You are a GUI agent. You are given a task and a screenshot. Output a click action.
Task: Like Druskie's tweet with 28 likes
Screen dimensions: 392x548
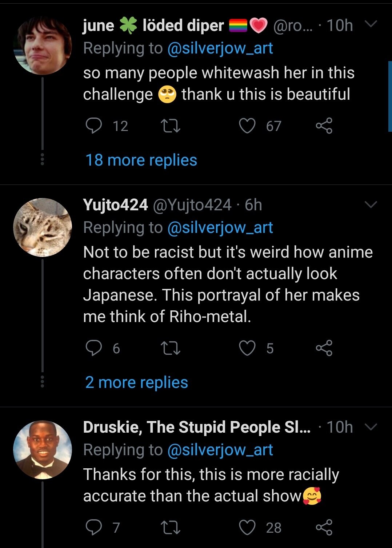coord(247,527)
